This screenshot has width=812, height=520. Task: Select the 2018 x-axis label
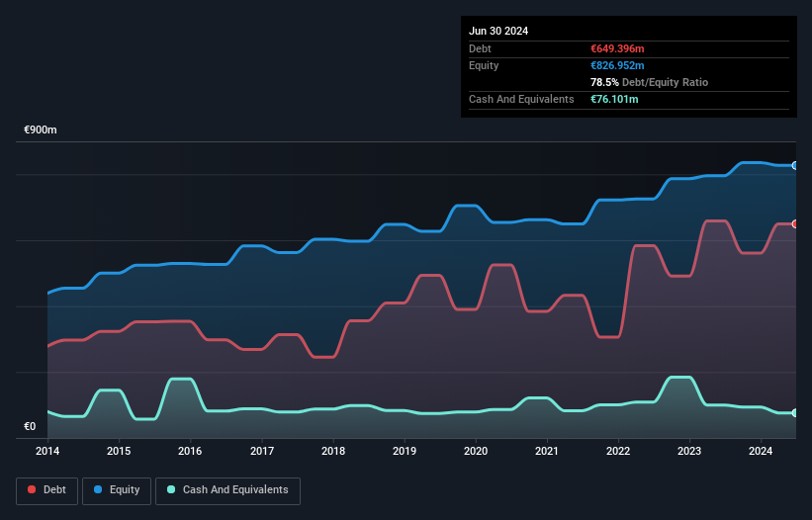tap(333, 451)
